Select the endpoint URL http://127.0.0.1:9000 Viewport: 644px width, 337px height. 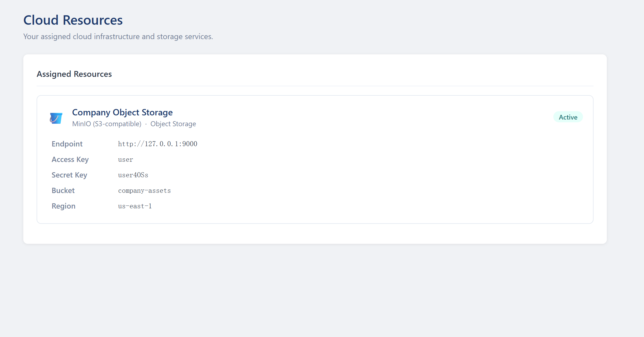click(x=158, y=144)
